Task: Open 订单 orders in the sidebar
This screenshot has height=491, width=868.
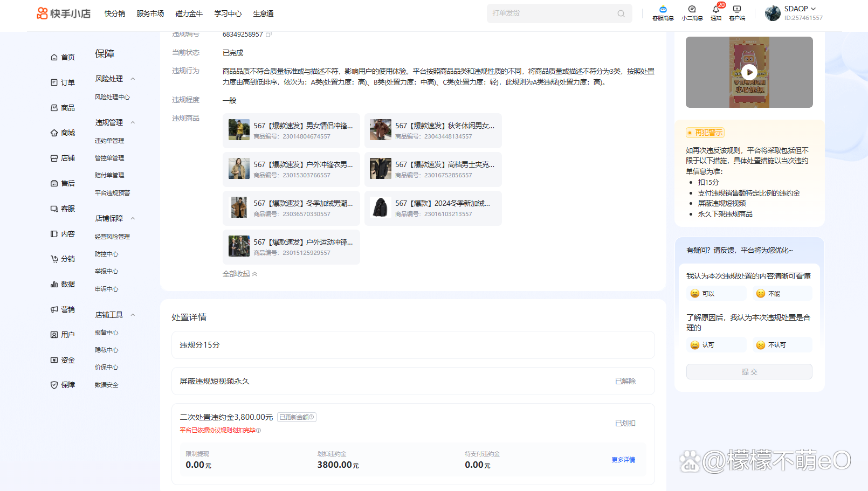Action: 63,82
